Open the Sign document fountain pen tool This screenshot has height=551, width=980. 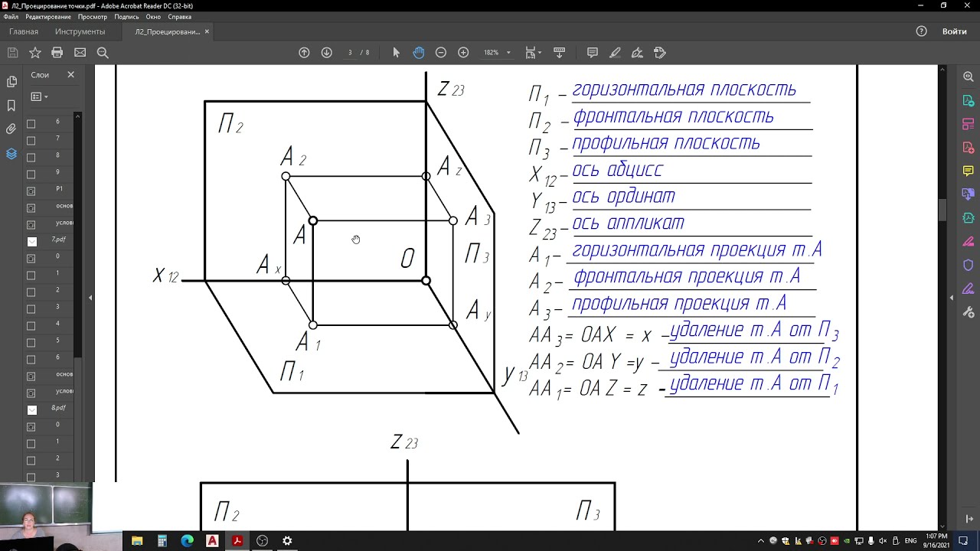(x=637, y=53)
